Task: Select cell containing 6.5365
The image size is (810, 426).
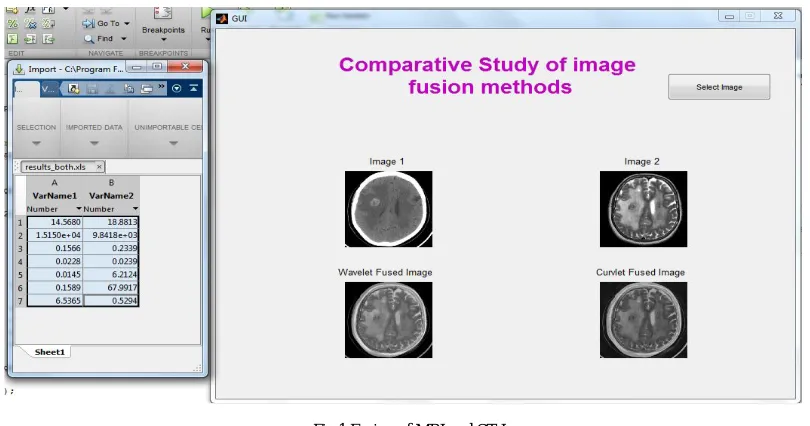Action: (55, 301)
